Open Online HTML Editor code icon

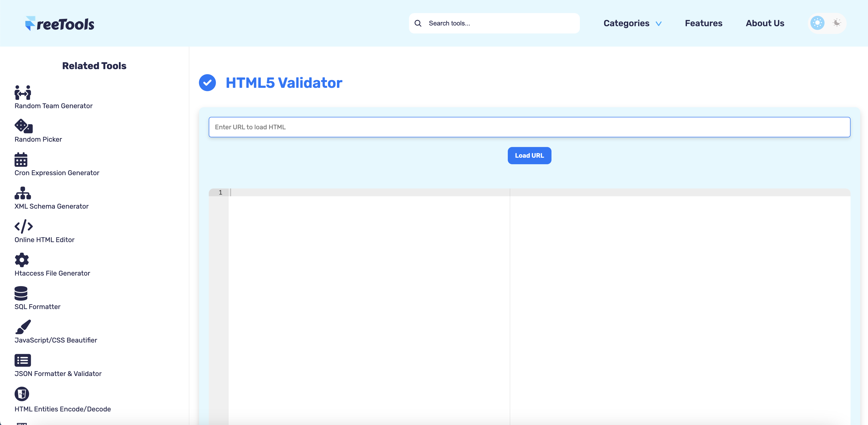coord(24,226)
